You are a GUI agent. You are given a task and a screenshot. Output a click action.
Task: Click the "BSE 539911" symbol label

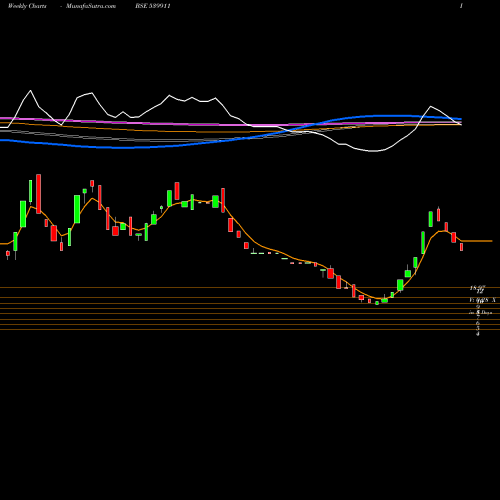tap(153, 6)
